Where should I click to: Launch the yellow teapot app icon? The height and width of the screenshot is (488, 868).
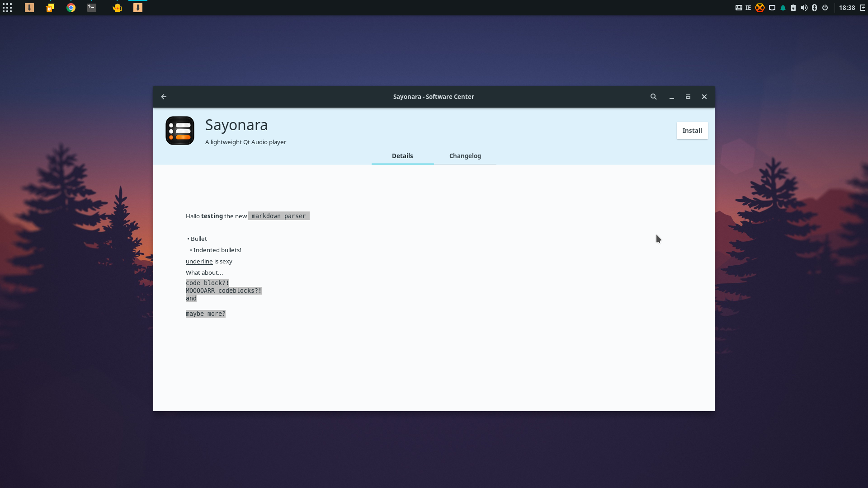click(x=117, y=8)
